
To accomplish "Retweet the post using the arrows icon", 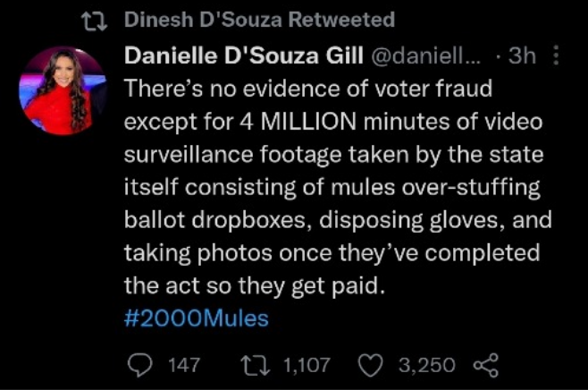I will click(255, 366).
